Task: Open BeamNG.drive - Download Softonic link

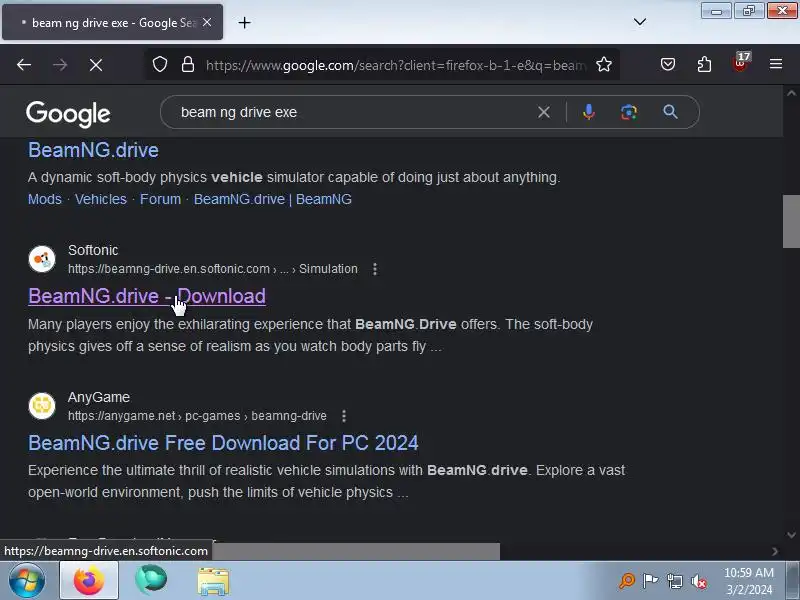Action: (147, 296)
